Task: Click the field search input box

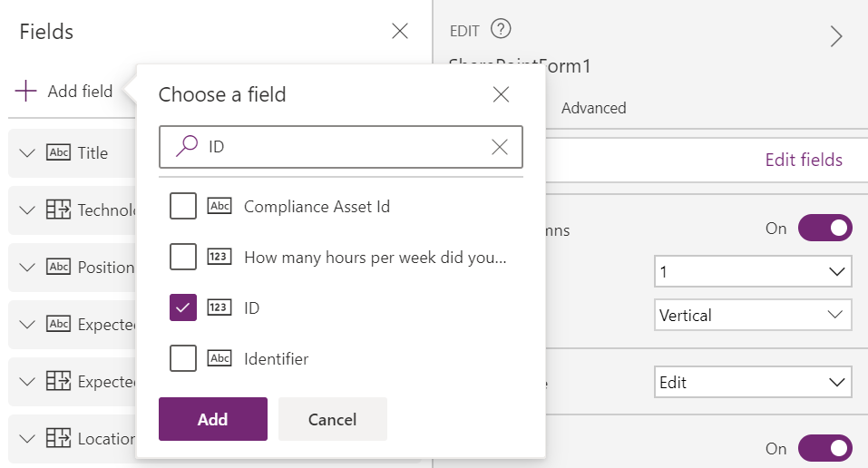Action: click(x=341, y=147)
